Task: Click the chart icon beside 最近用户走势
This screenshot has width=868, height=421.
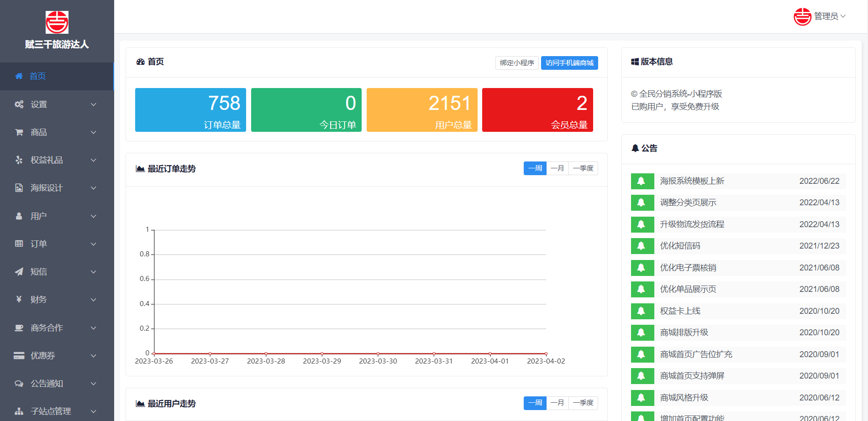Action: pyautogui.click(x=140, y=404)
